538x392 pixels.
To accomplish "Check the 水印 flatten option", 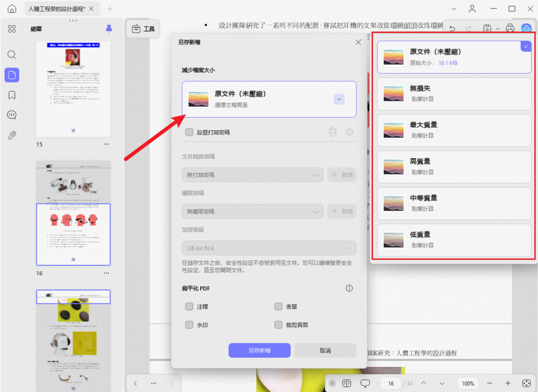I will pos(189,325).
